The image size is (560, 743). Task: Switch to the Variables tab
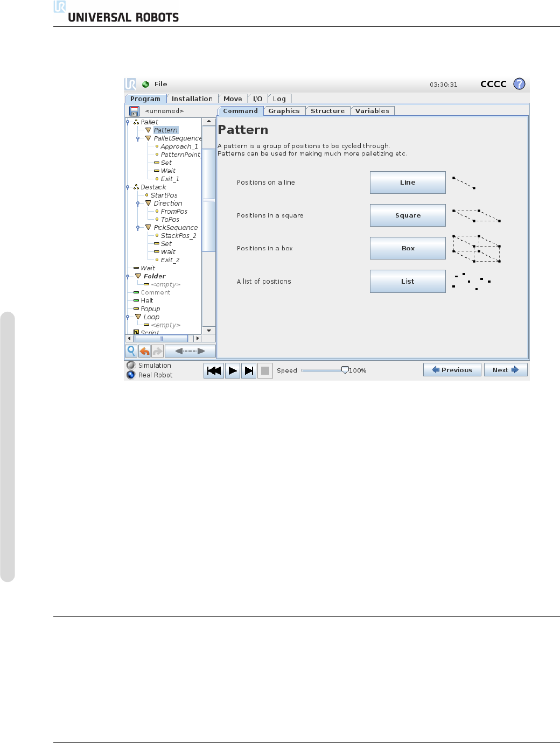tap(372, 111)
